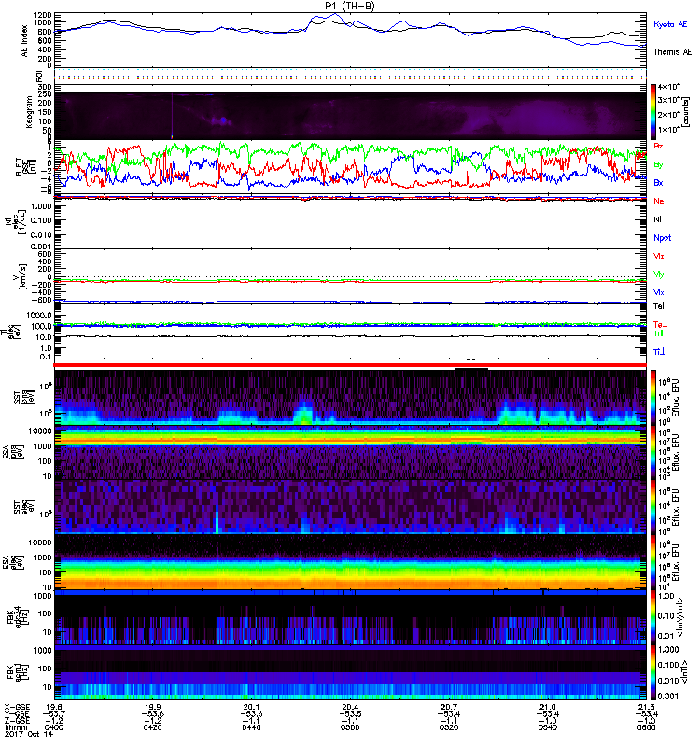
Task: Click the B_FIT magnetic field plot panel
Action: pyautogui.click(x=350, y=167)
